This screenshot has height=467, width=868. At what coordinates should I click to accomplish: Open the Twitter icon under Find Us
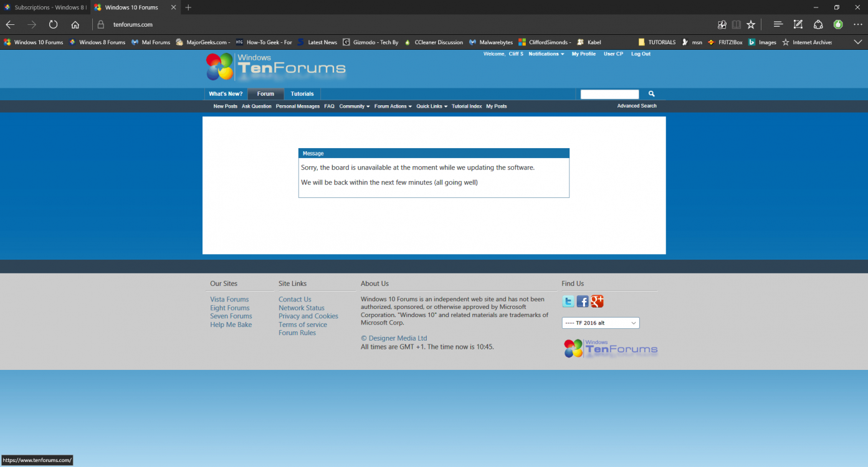point(568,301)
